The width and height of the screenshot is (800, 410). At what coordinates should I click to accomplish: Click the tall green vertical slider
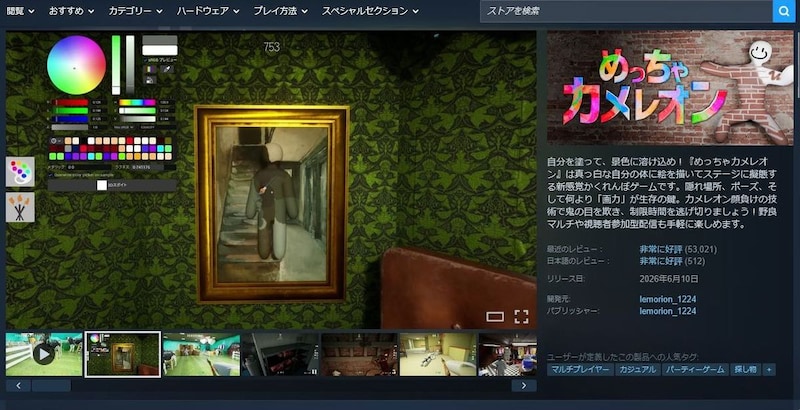(x=116, y=65)
